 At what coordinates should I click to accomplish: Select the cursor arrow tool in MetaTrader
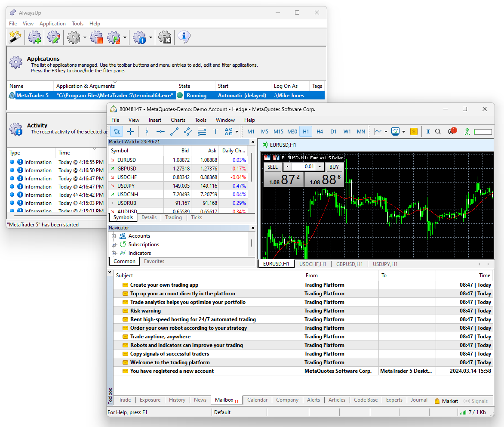tap(117, 131)
